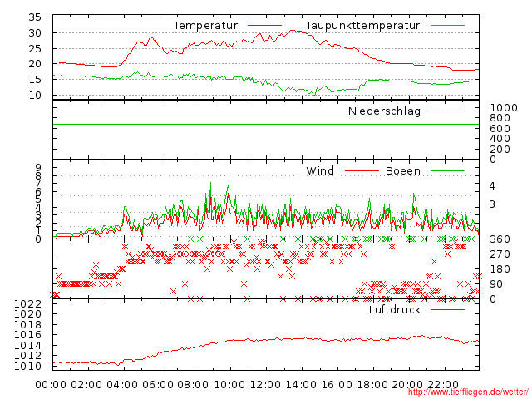Click the 1000 precipitation axis value
Image resolution: width=532 pixels, height=399 pixels.
click(504, 108)
